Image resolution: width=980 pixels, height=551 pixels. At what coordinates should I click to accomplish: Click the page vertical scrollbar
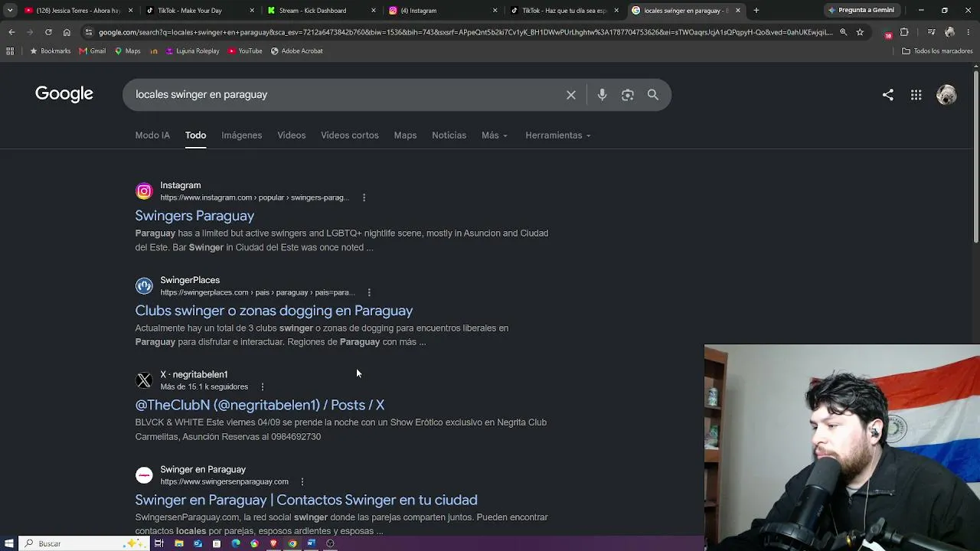tap(975, 157)
